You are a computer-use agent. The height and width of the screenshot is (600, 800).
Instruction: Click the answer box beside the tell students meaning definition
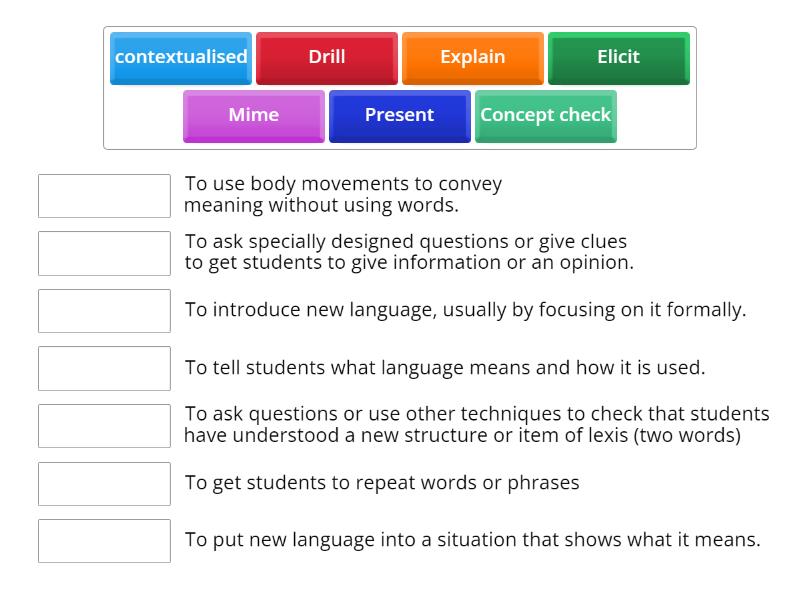[104, 368]
